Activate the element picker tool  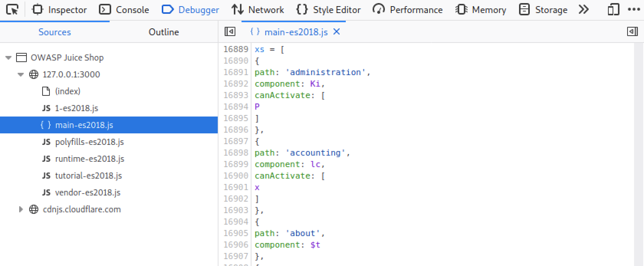[x=12, y=10]
